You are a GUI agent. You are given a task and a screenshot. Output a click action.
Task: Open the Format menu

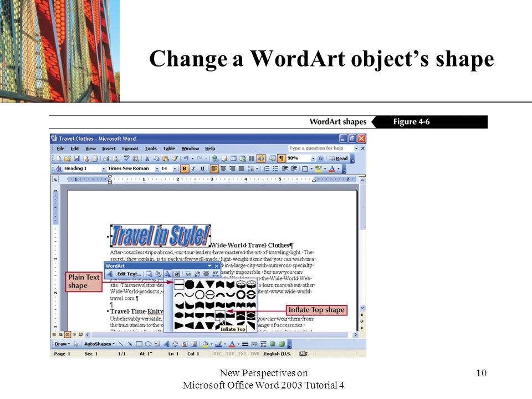pyautogui.click(x=130, y=149)
